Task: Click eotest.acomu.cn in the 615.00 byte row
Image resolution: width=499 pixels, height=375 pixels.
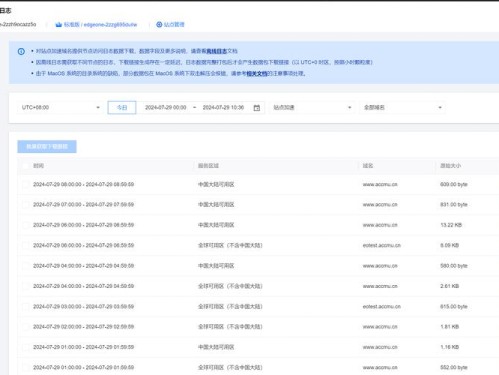Action: (382, 306)
